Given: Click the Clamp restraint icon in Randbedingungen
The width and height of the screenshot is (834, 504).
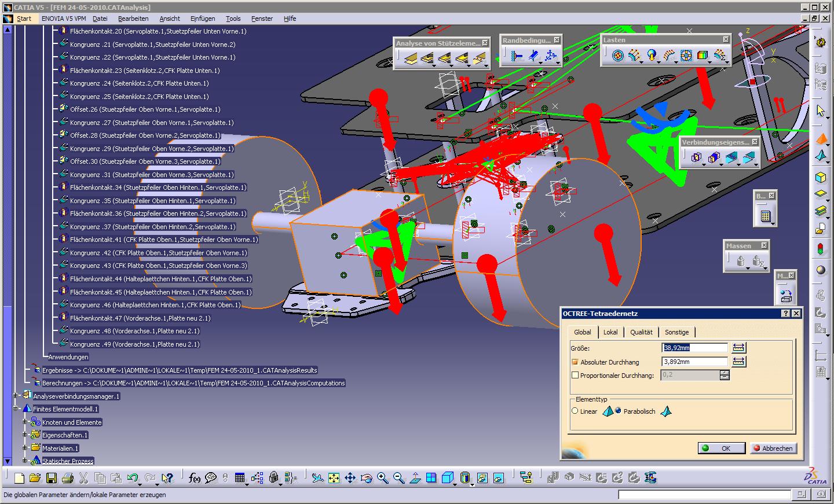Looking at the screenshot, I should tap(517, 56).
